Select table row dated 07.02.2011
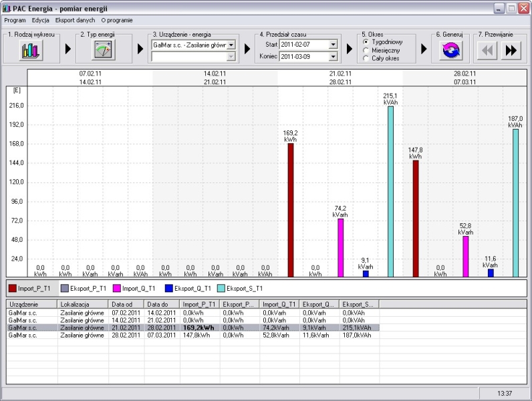532x401 pixels. 193,313
